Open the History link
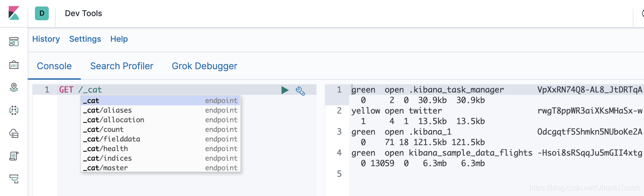644x196 pixels. tap(46, 39)
